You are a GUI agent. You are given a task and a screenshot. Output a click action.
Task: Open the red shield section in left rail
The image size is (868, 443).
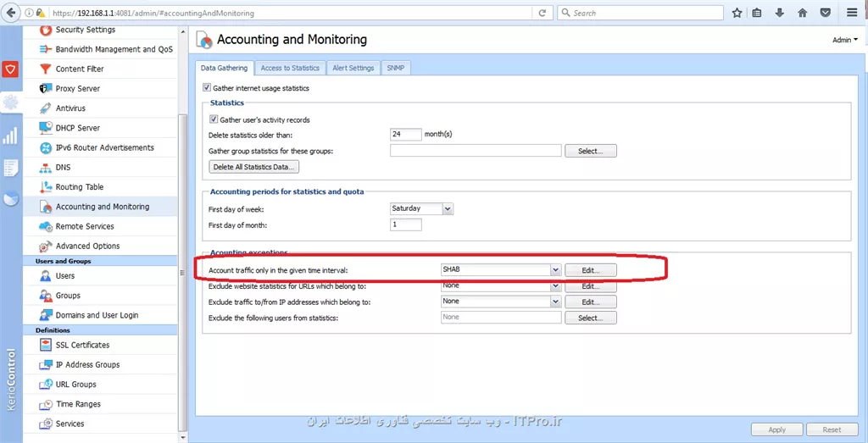[10, 69]
